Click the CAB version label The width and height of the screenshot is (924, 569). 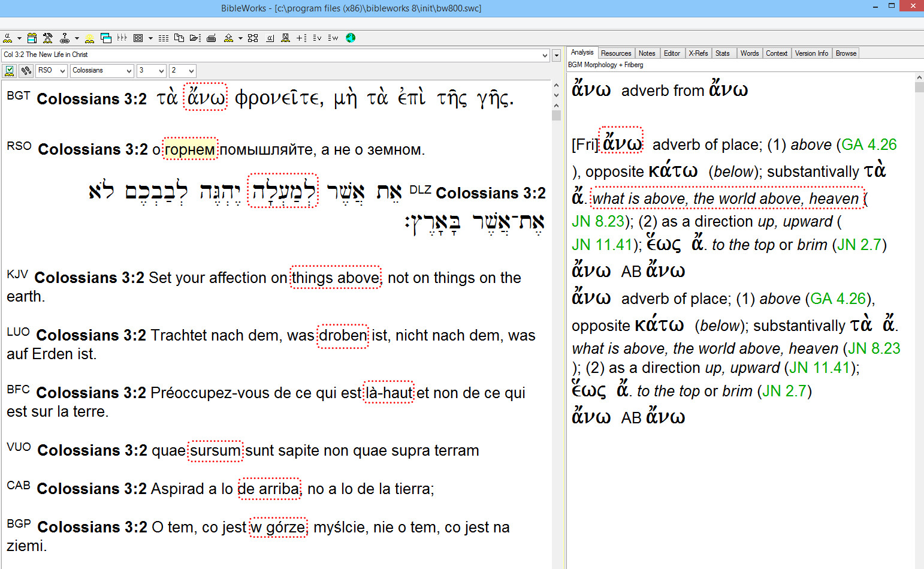pyautogui.click(x=19, y=486)
